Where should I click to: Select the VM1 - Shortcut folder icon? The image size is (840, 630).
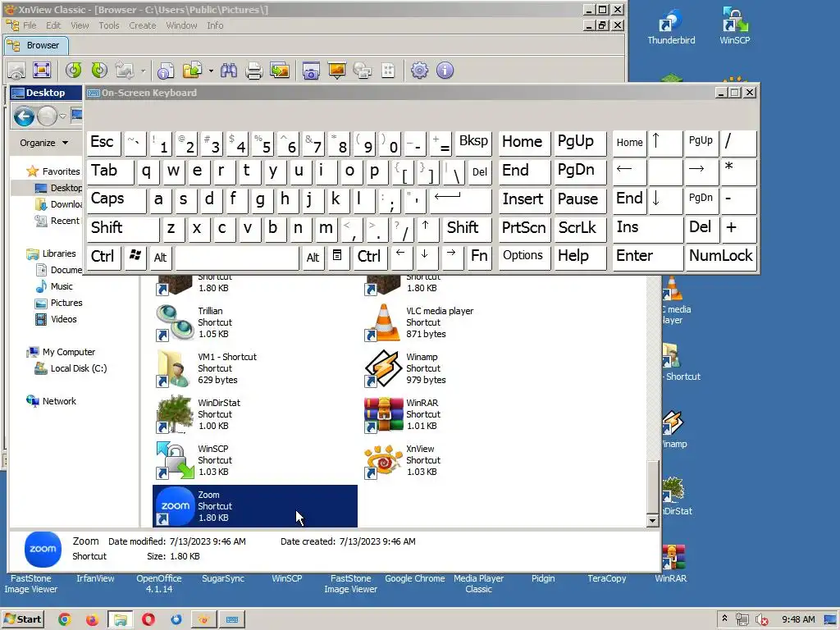175,368
